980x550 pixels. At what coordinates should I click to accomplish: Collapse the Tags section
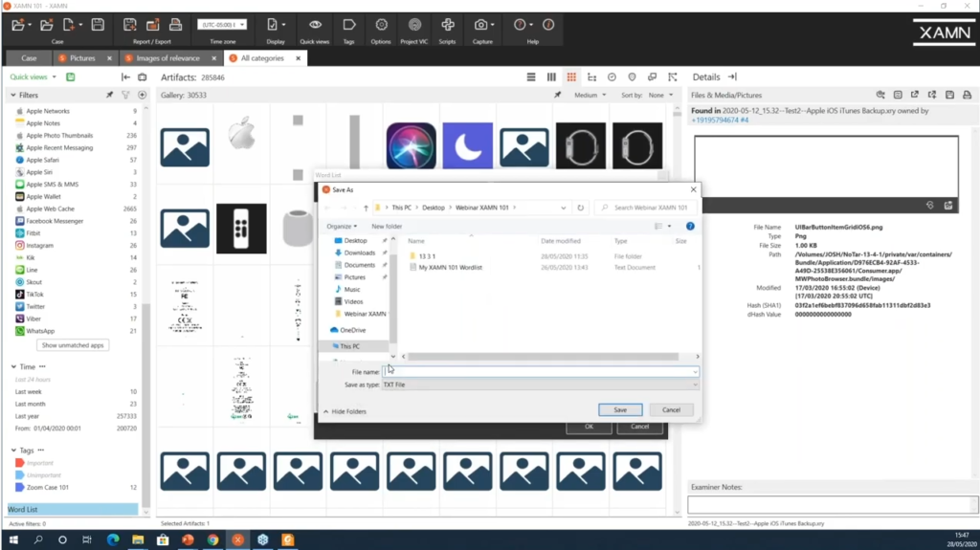tap(13, 450)
